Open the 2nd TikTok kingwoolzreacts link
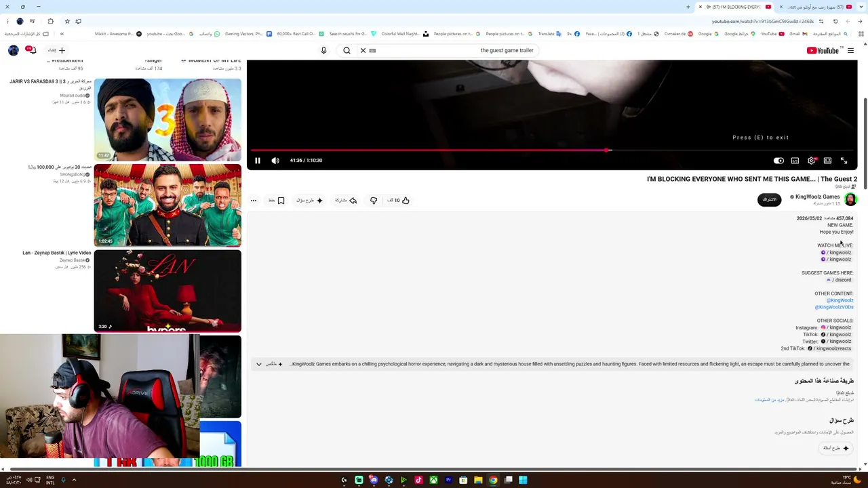 point(829,348)
